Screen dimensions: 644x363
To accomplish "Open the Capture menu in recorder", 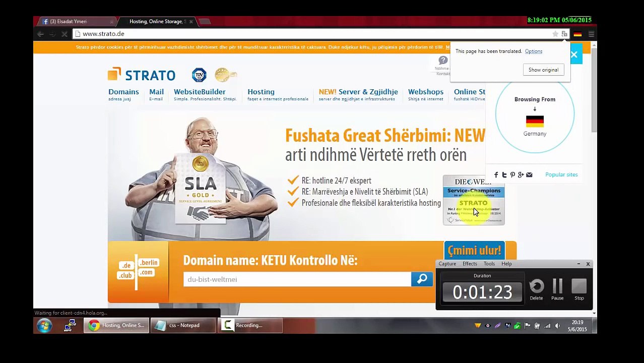I will 447,264.
